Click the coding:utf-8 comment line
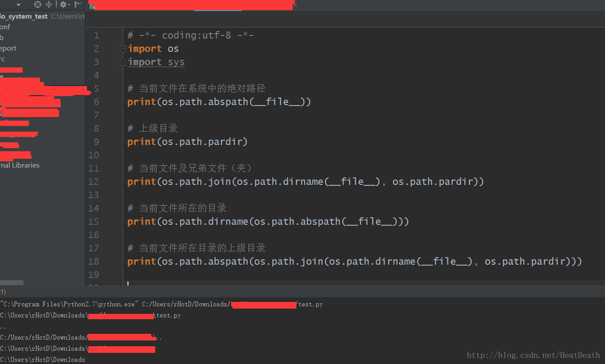This screenshot has height=364, width=605. coord(190,35)
